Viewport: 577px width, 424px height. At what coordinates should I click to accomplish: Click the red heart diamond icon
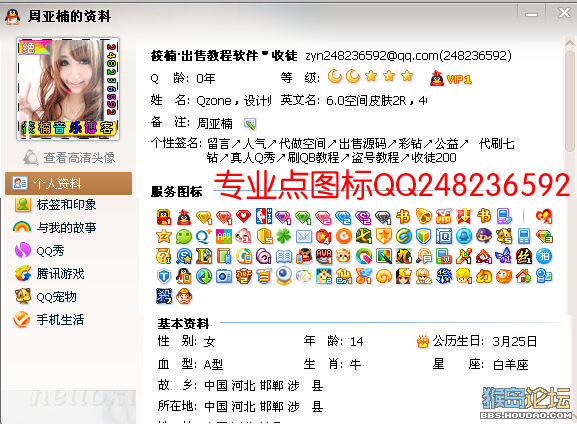pos(243,216)
